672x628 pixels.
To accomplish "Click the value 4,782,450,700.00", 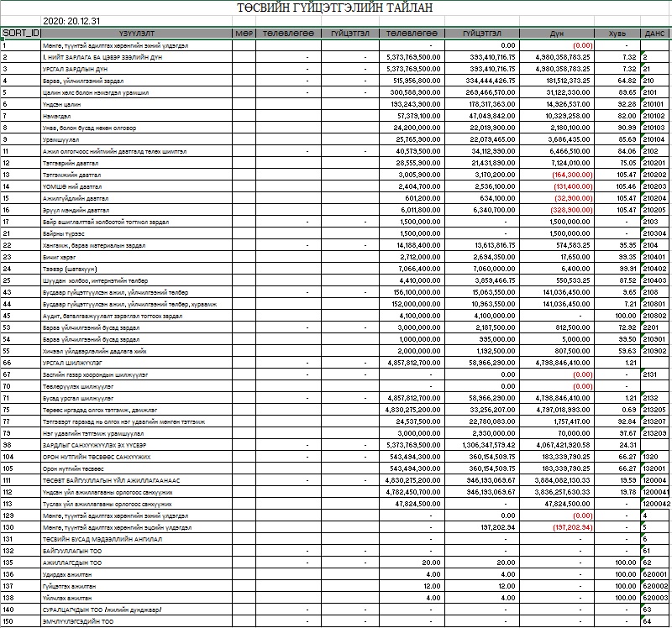I will coord(413,492).
